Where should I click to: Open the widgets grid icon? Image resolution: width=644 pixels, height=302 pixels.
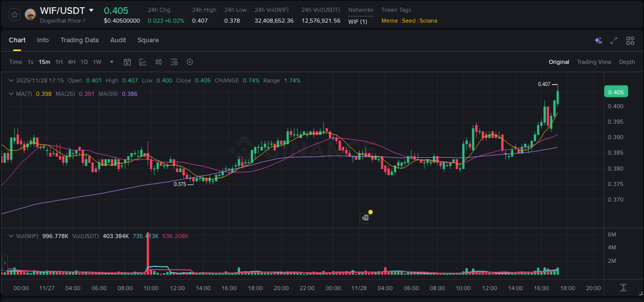tap(630, 40)
